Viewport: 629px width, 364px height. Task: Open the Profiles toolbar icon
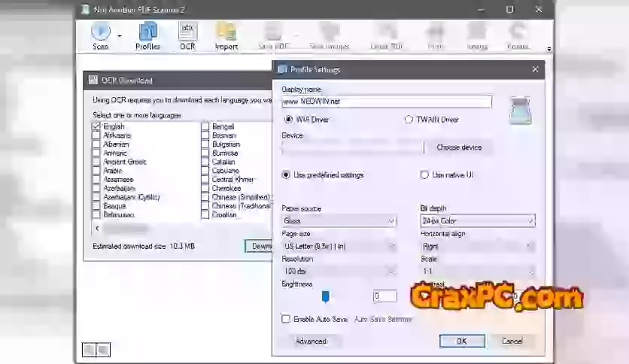pyautogui.click(x=147, y=35)
